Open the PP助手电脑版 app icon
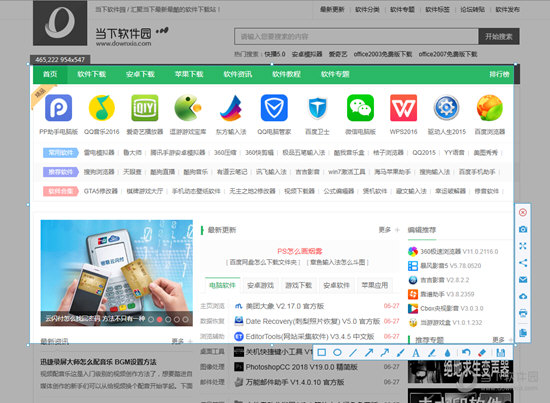Screen dimensions: 550x403 pyautogui.click(x=59, y=108)
